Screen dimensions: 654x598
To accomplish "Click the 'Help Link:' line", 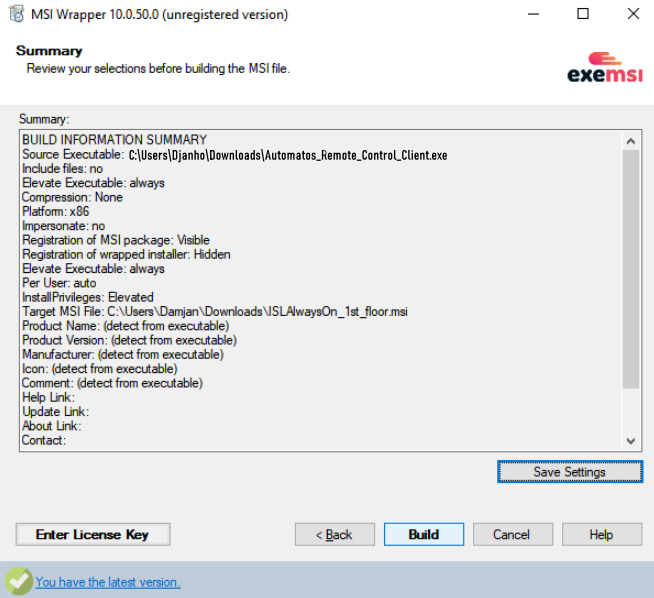I will [x=48, y=397].
